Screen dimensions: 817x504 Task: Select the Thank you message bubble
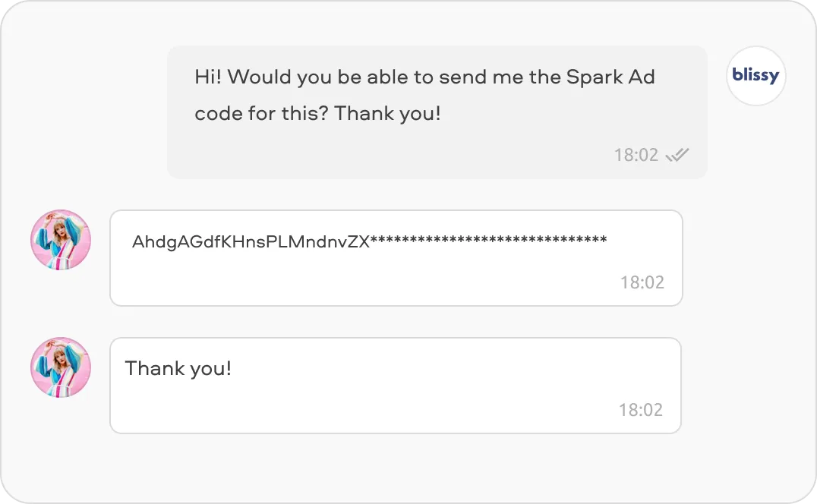coord(395,386)
